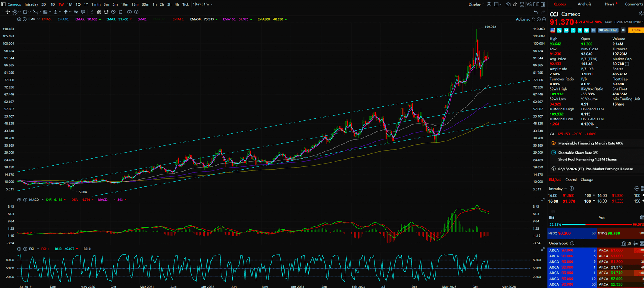Screen dimensions: 644x288
Task: Enter fullscreen chart mode icon
Action: pos(522,4)
